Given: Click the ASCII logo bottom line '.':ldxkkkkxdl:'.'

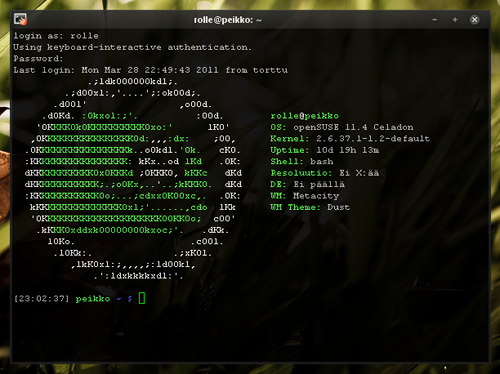Looking at the screenshot, I should click(138, 276).
